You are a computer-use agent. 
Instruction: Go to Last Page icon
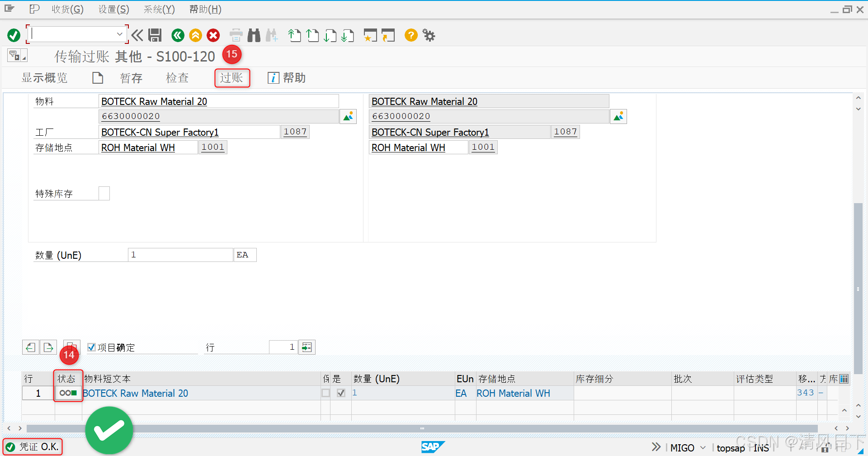[x=348, y=35]
